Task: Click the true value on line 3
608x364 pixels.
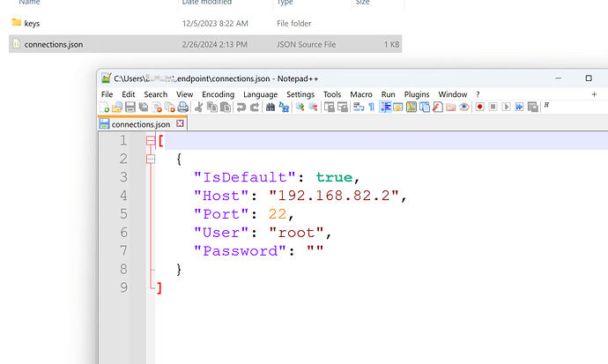Action: 334,177
